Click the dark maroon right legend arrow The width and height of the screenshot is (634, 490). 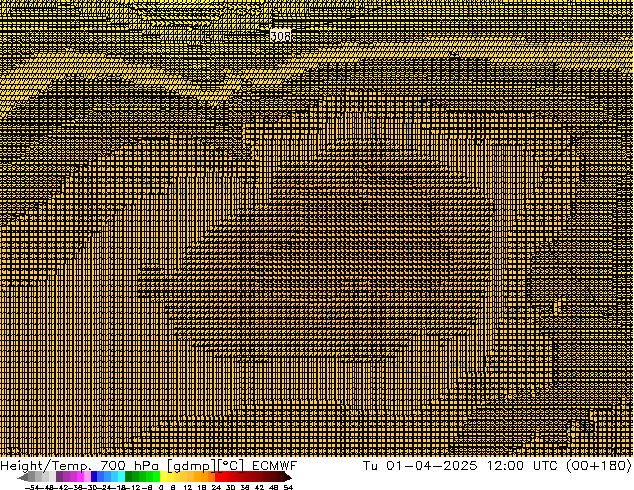[x=288, y=477]
